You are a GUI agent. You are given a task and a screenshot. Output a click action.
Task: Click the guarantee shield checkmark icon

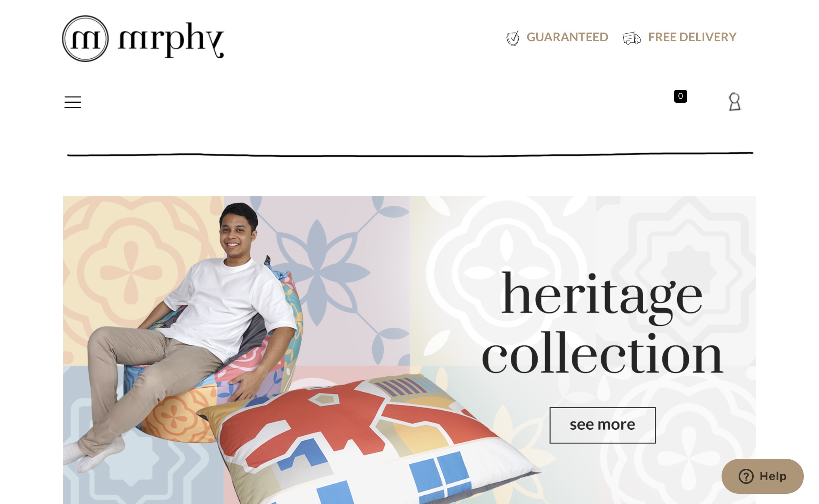513,38
